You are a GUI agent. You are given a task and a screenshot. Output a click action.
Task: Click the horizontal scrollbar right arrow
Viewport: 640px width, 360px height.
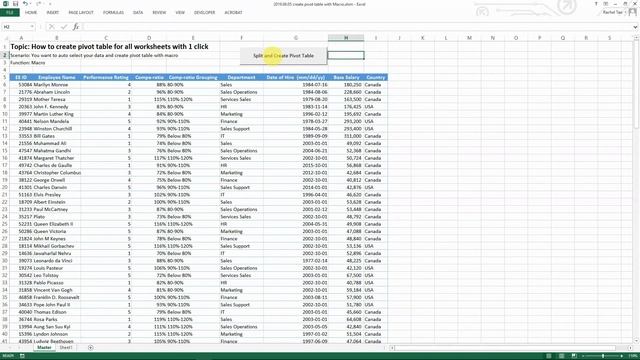click(631, 348)
